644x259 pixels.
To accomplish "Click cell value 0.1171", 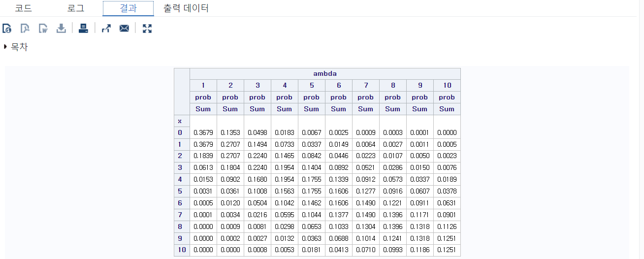I will pyautogui.click(x=419, y=215).
